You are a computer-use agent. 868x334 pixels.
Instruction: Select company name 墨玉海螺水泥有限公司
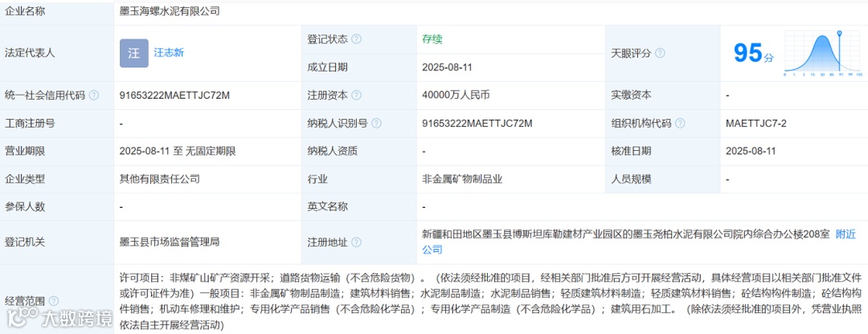tap(170, 10)
